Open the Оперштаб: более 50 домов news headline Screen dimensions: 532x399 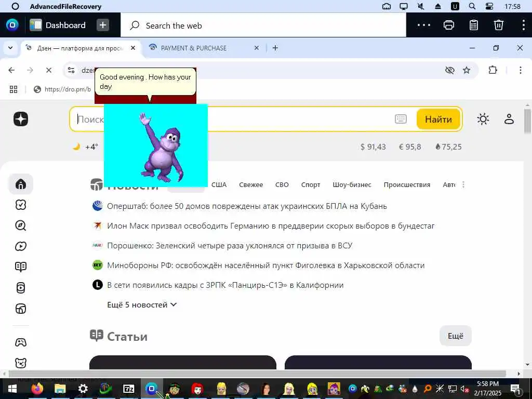tap(247, 206)
